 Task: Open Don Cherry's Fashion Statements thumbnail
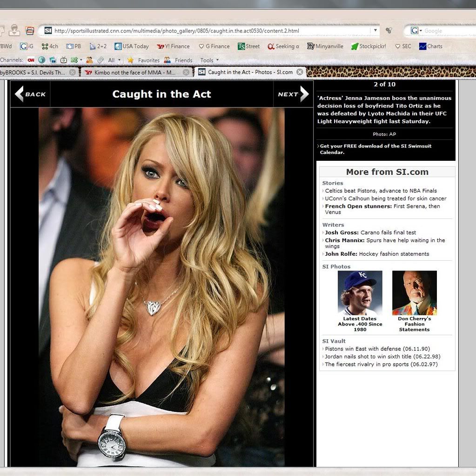click(x=414, y=293)
